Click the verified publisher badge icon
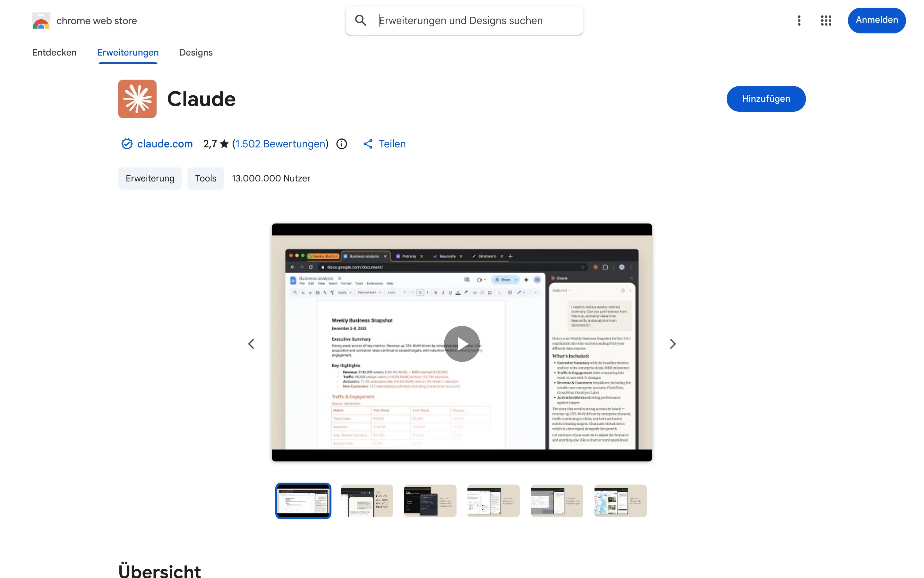924x578 pixels. pyautogui.click(x=127, y=144)
